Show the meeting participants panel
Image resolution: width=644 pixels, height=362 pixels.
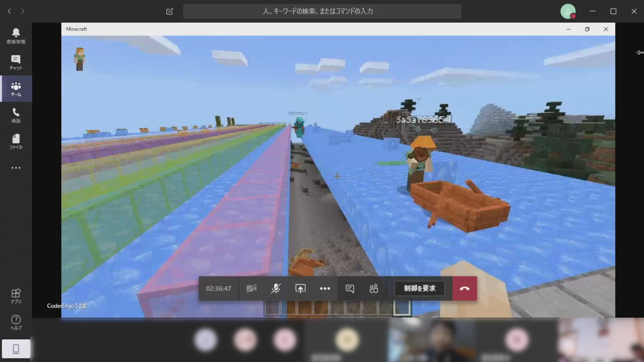(x=374, y=289)
